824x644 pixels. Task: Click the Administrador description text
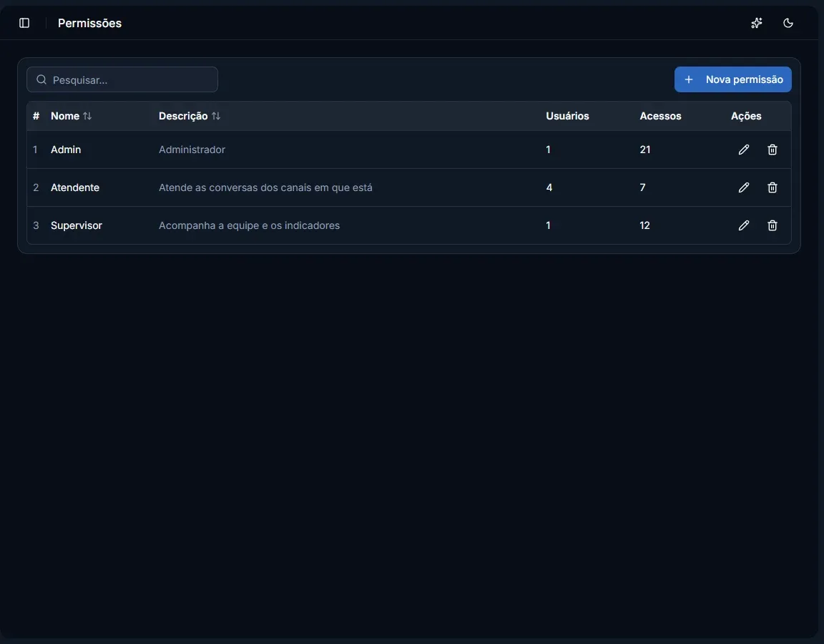(192, 150)
